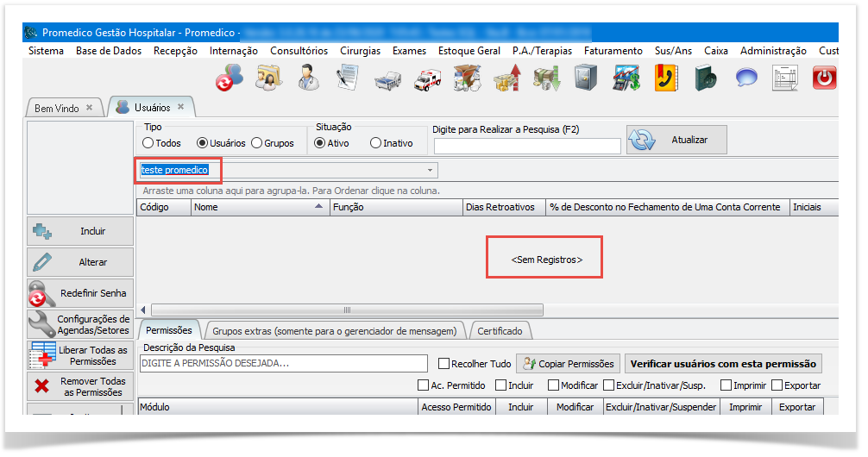This screenshot has height=457, width=868.
Task: Tick the Ac. Permitido checkbox
Action: [x=424, y=385]
